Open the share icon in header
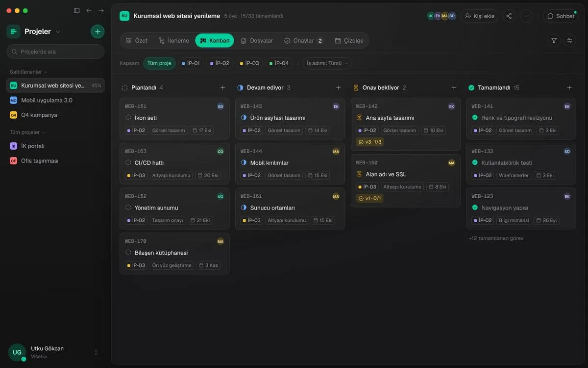This screenshot has width=588, height=368. [x=509, y=16]
